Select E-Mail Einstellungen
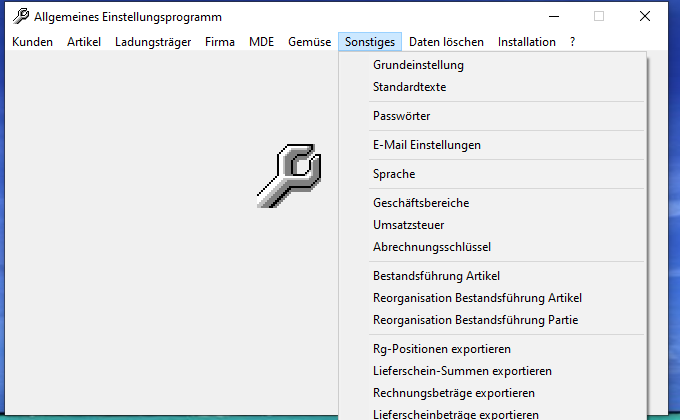Viewport: 680px width, 420px height. pos(493,145)
